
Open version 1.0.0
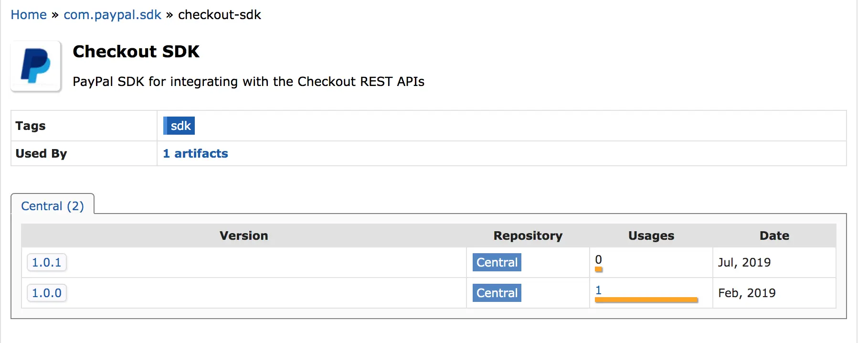point(46,293)
